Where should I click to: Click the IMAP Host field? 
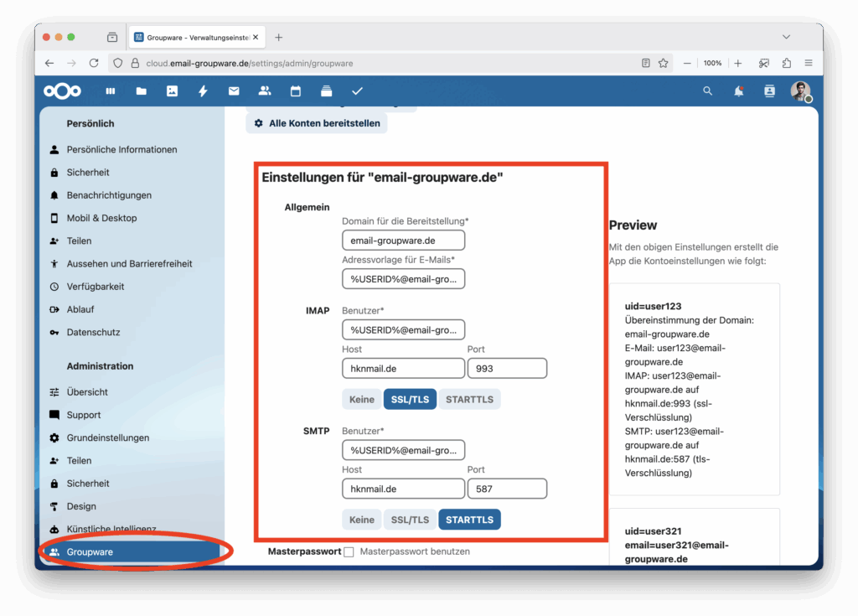point(403,369)
